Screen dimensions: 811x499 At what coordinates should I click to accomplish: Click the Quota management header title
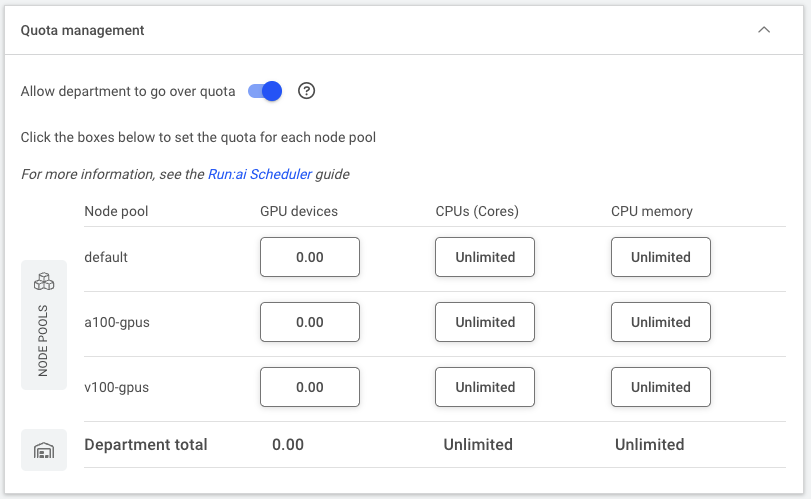[82, 31]
